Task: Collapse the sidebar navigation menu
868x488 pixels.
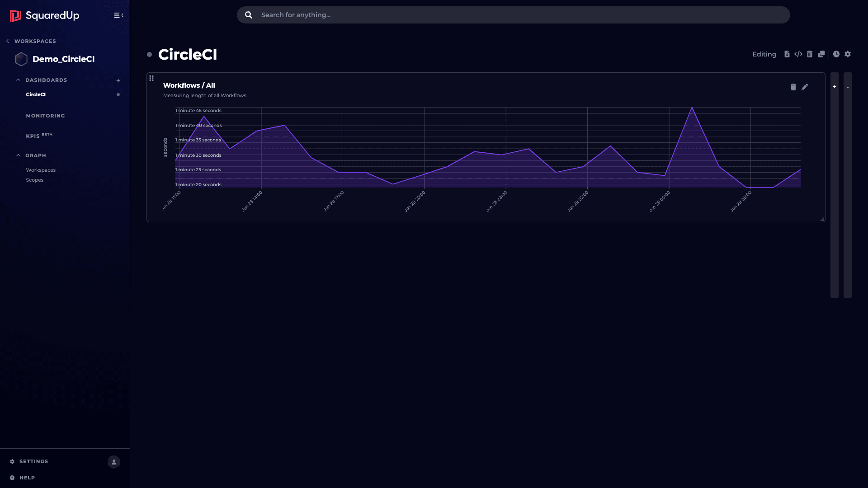Action: [x=118, y=15]
